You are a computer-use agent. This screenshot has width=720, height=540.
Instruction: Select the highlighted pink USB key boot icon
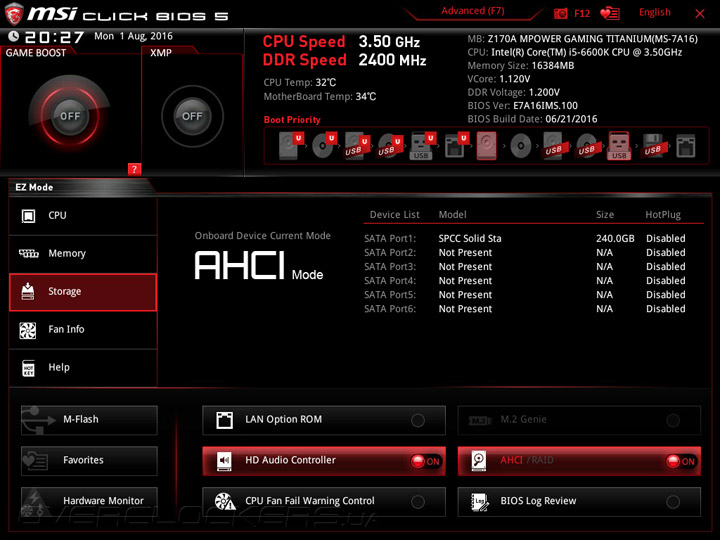coord(619,146)
